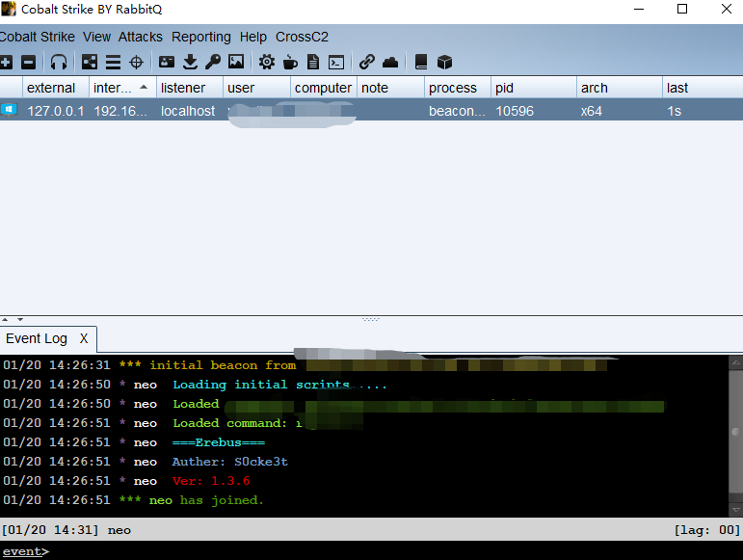Click the cube About icon
Screen dimensions: 743x560
(444, 63)
